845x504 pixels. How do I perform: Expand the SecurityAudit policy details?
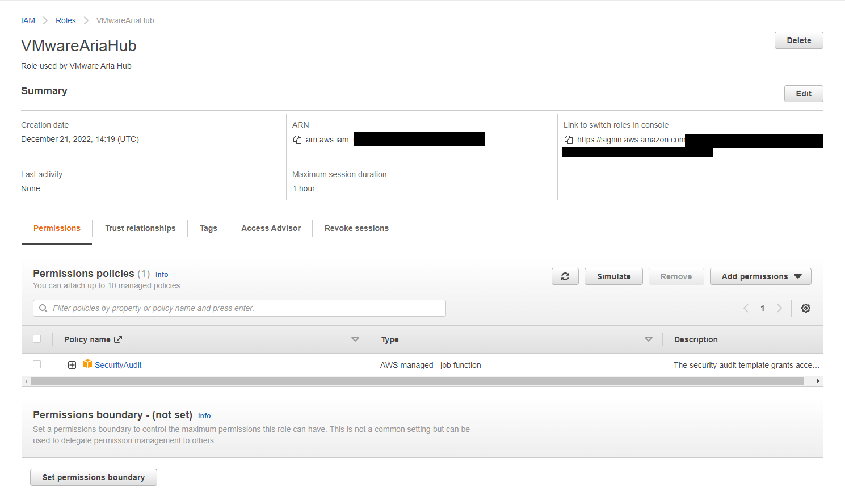coord(72,364)
